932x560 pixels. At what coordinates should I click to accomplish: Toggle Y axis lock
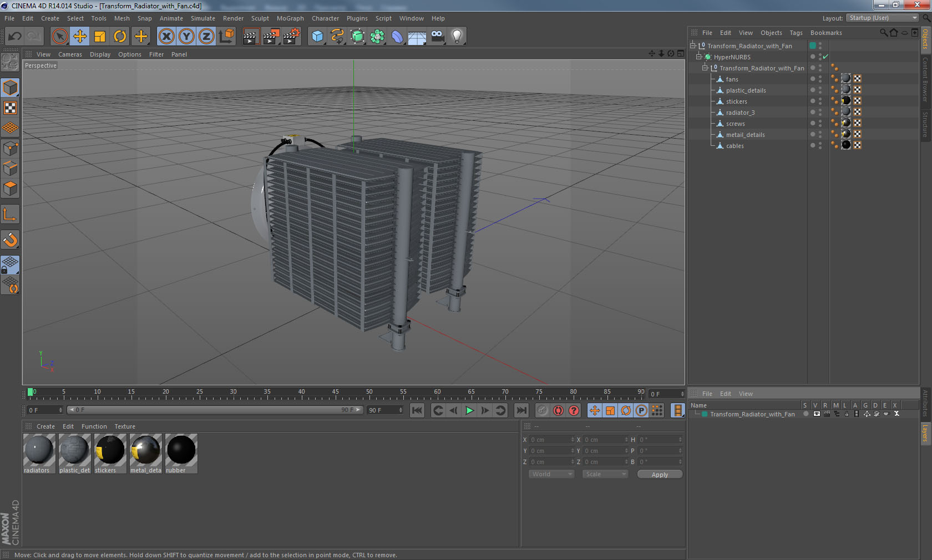coord(186,37)
